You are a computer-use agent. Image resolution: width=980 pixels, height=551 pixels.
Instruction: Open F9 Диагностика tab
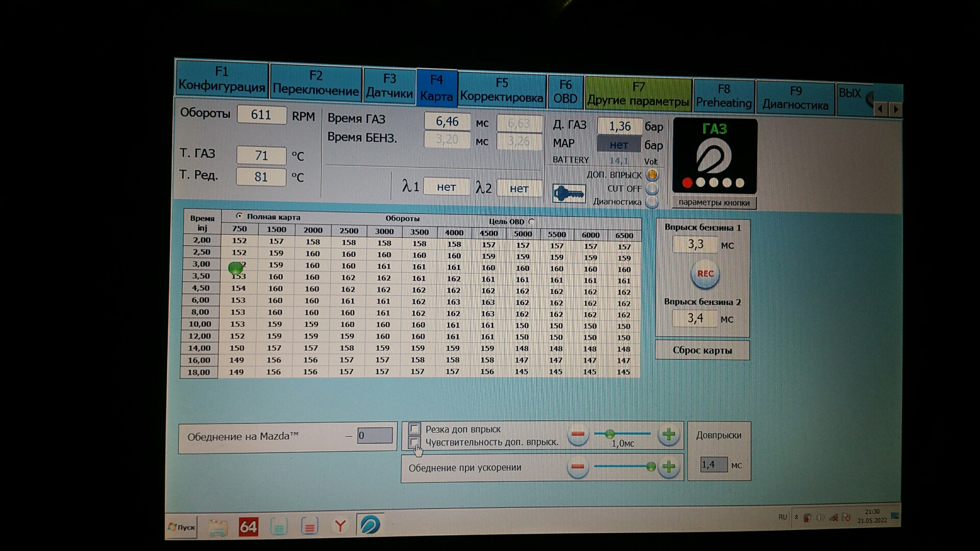point(795,98)
